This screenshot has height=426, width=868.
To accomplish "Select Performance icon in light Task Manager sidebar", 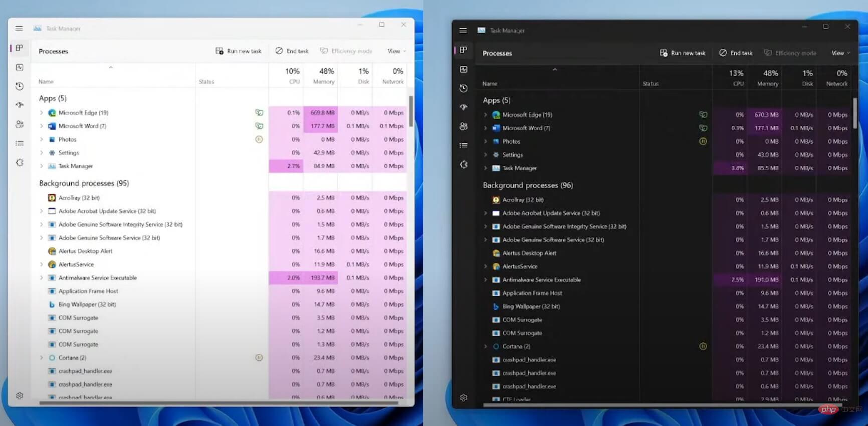I will (x=19, y=67).
